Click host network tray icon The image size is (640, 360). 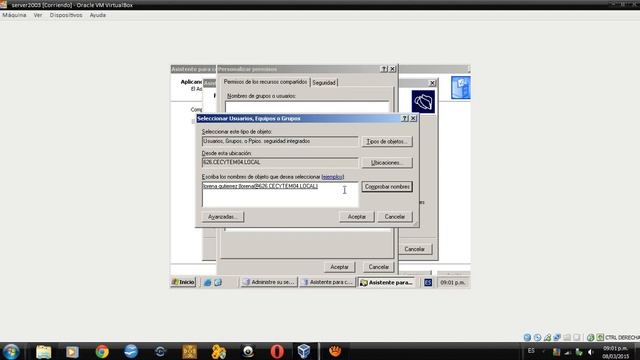pos(567,352)
